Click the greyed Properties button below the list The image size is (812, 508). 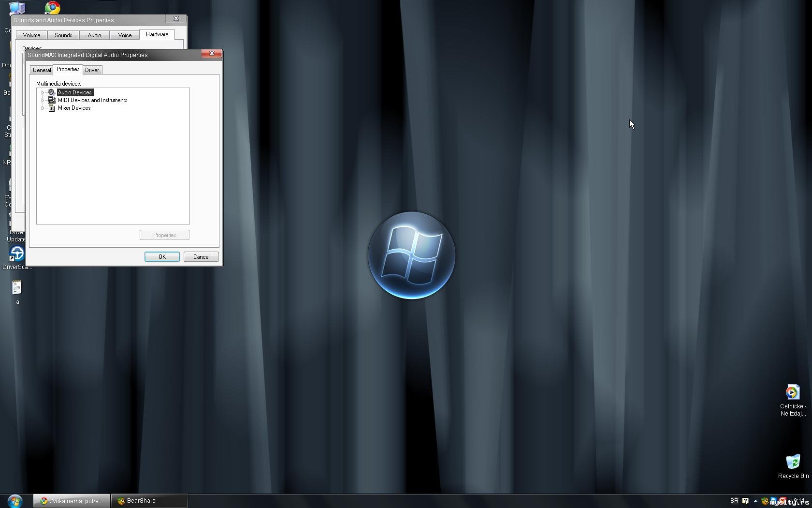[164, 235]
